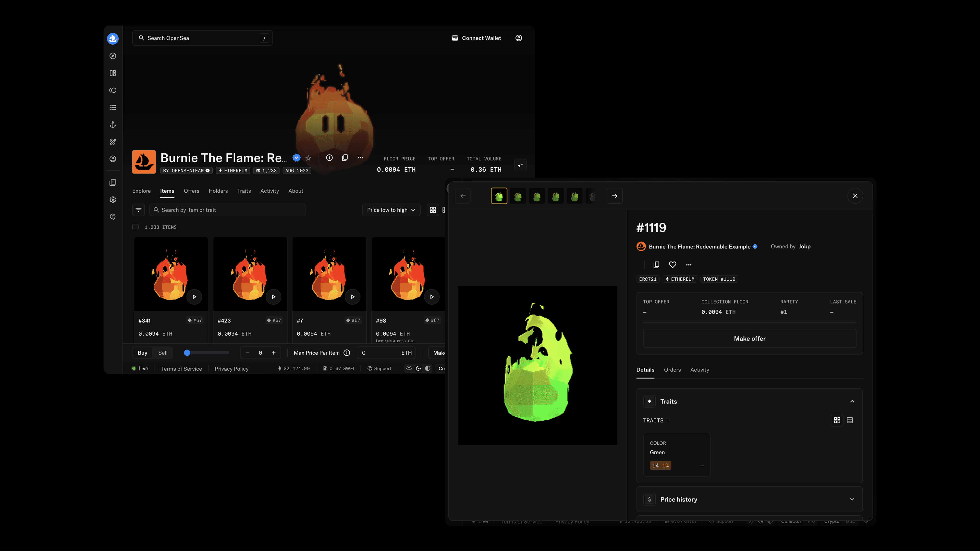Screen dimensions: 980x551
Task: Switch to the Offers tab
Action: point(191,191)
